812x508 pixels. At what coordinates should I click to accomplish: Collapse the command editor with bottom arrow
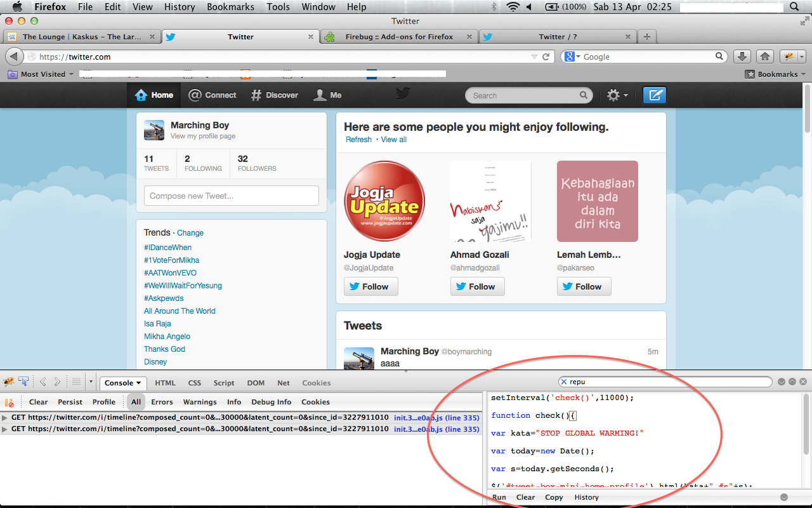click(784, 497)
